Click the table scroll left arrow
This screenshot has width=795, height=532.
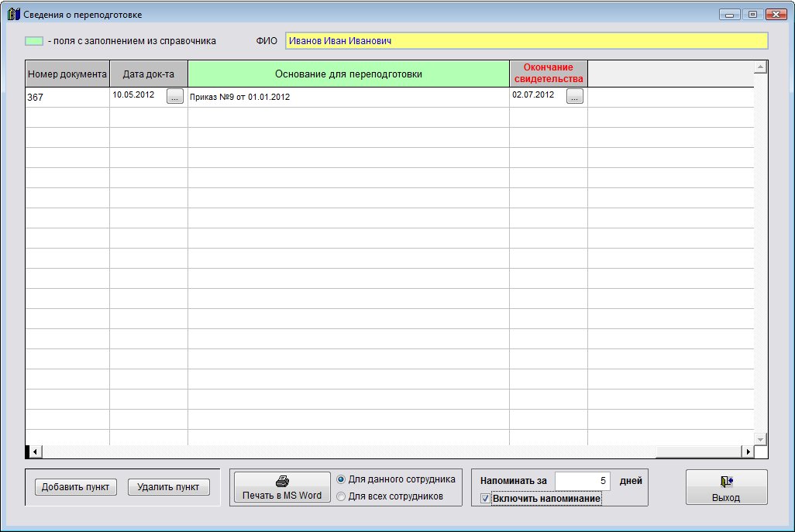coord(34,451)
